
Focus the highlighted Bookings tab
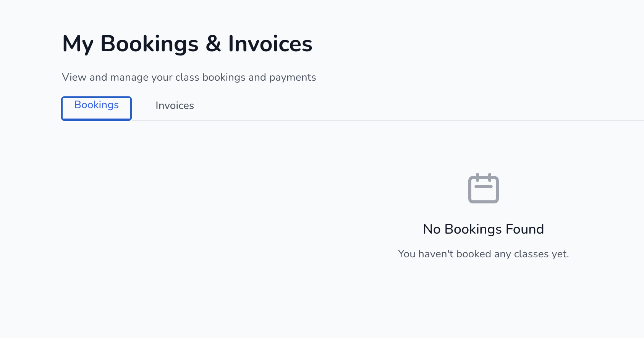click(96, 108)
